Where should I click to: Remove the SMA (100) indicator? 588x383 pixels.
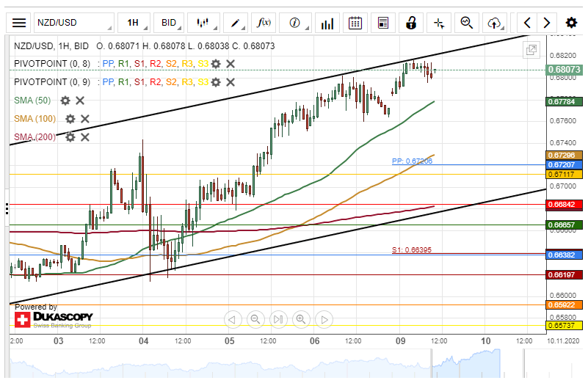(x=85, y=119)
